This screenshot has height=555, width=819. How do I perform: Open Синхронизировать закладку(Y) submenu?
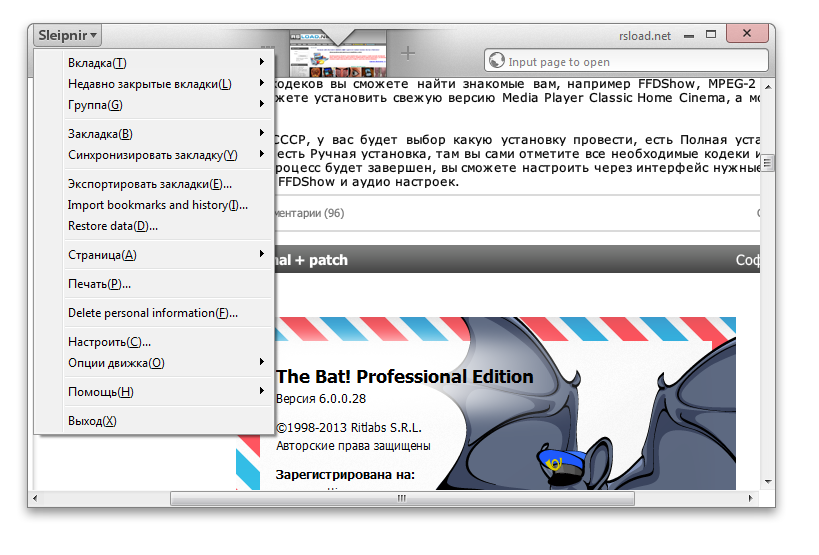coord(155,155)
